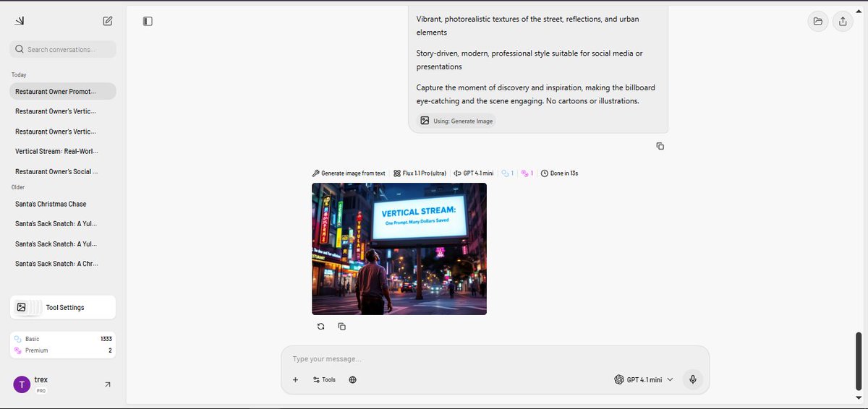This screenshot has height=409, width=868.
Task: Click the trex user avatar
Action: coord(22,384)
